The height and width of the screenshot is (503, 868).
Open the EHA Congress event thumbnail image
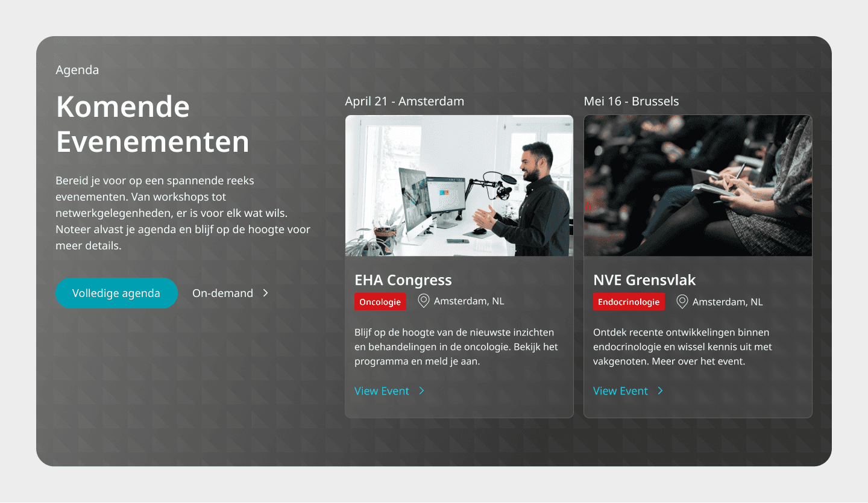pos(459,186)
